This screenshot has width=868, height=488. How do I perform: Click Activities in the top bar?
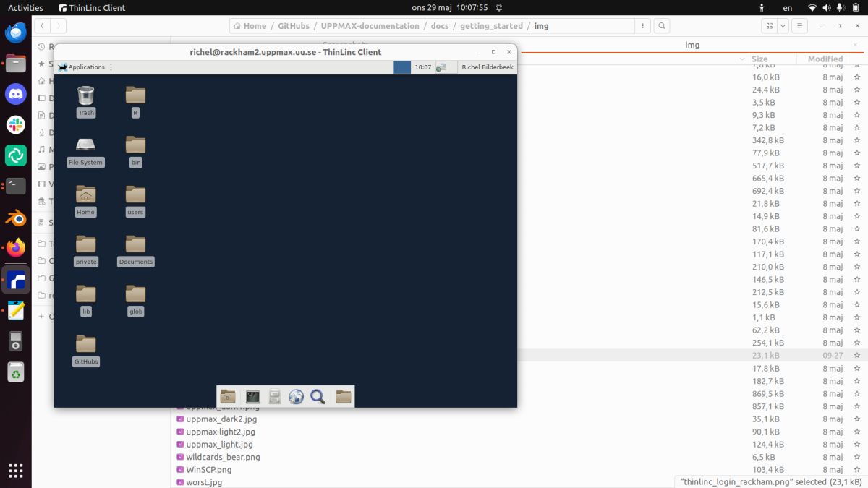click(x=25, y=7)
